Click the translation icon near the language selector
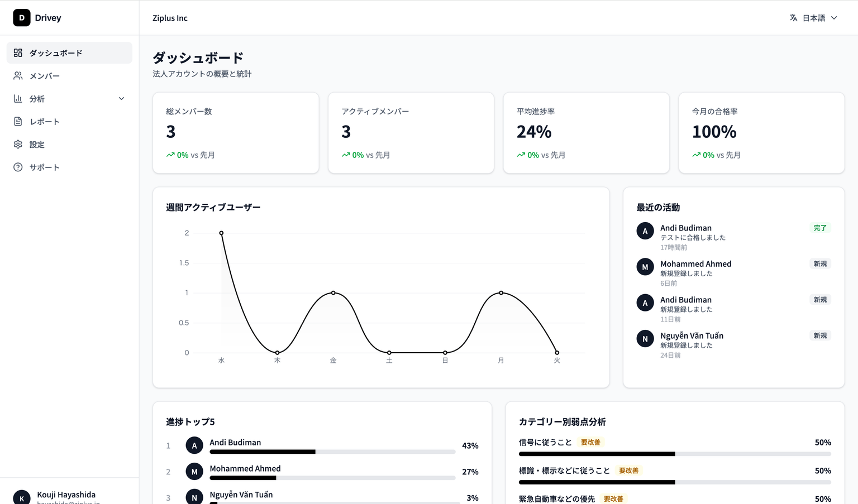Viewport: 858px width, 504px height. [793, 17]
